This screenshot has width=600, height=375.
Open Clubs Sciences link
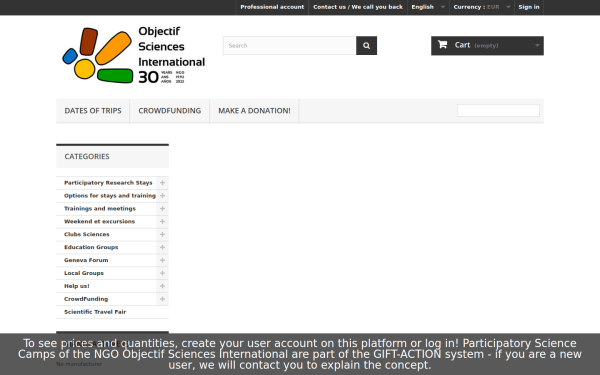click(x=87, y=235)
